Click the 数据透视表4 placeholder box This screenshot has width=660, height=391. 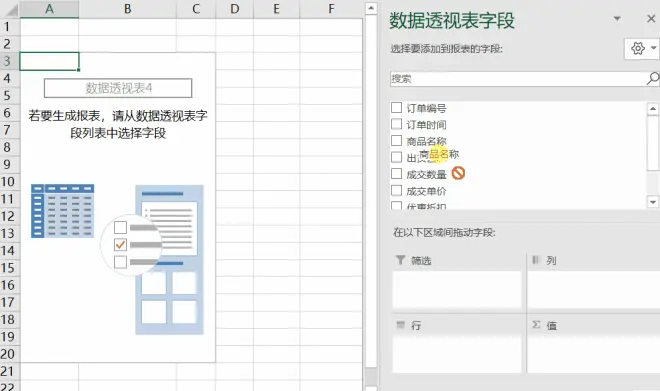coord(118,88)
